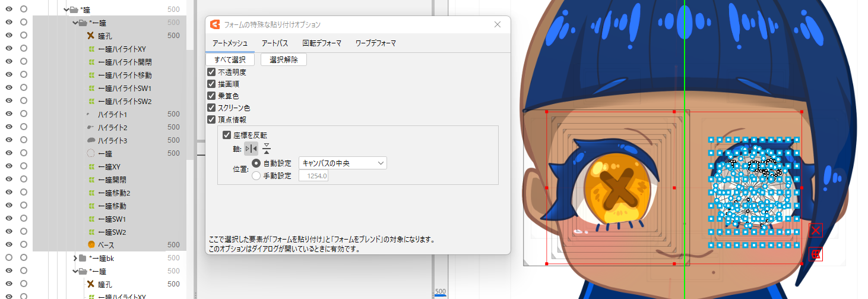Click the manual position value field
Screen dimensions: 868x299
click(314, 176)
